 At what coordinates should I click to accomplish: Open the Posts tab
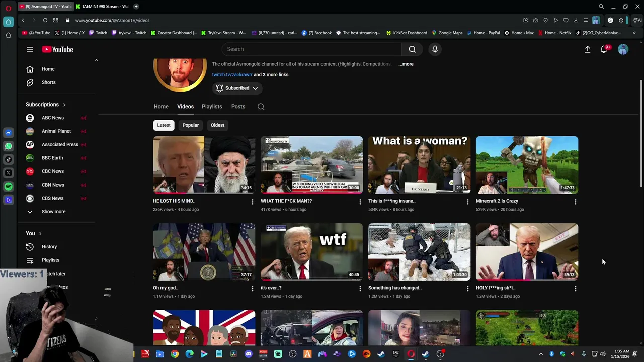coord(238,107)
